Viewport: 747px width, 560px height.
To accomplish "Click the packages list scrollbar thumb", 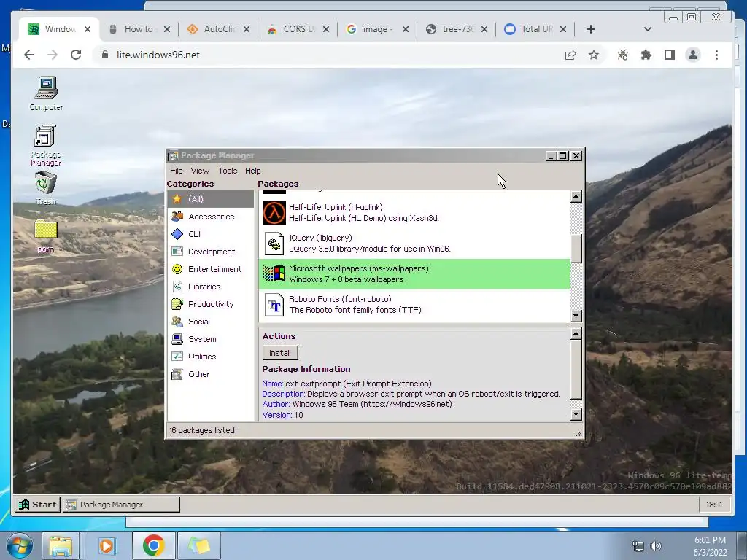I will 576,249.
